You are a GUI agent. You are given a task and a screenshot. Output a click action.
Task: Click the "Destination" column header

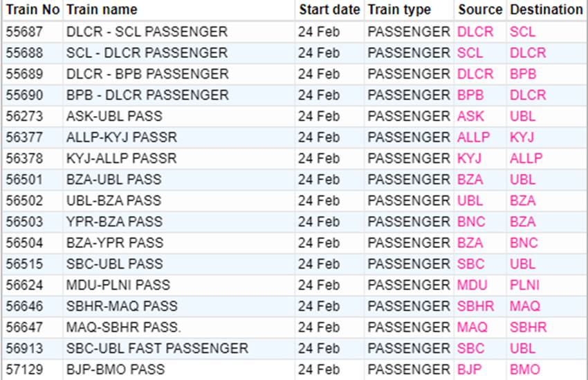click(546, 10)
